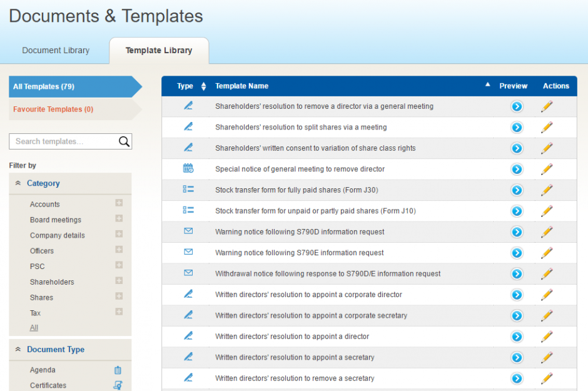This screenshot has height=391, width=588.
Task: Click the search magnifier icon
Action: (124, 141)
